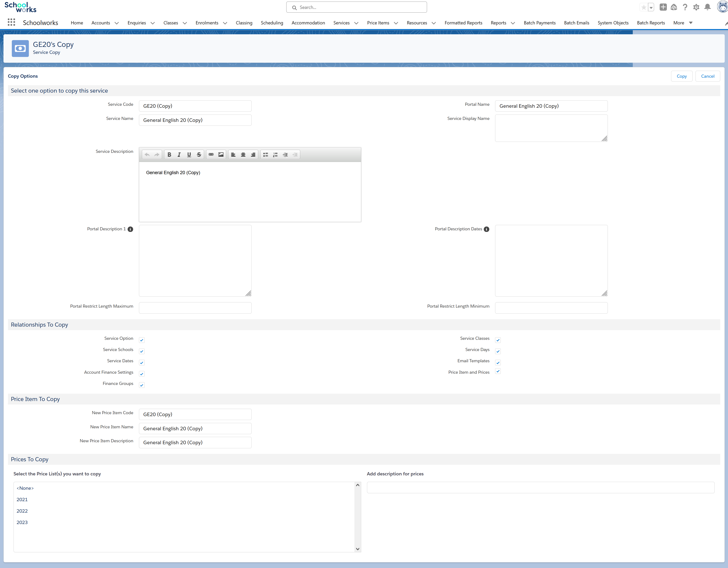Expand the More navigation dropdown
This screenshot has height=568, width=728.
point(691,23)
